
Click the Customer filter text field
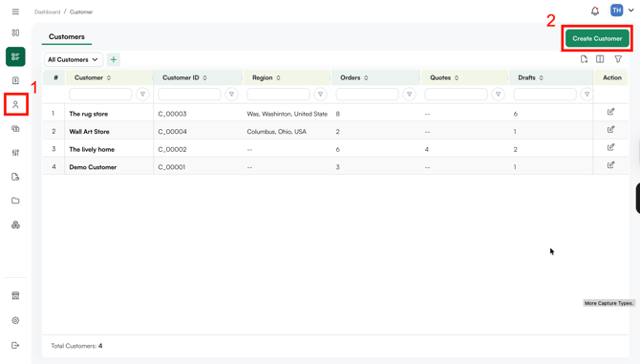(x=100, y=95)
